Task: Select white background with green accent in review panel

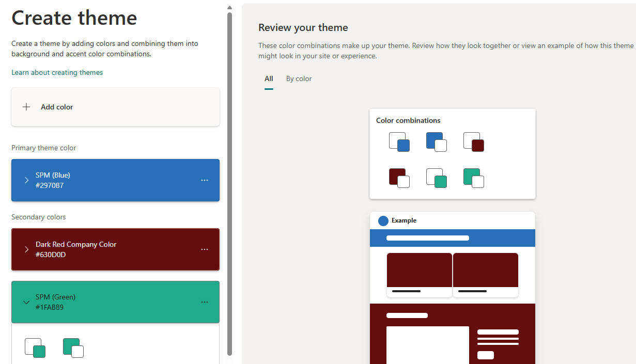Action: (437, 178)
